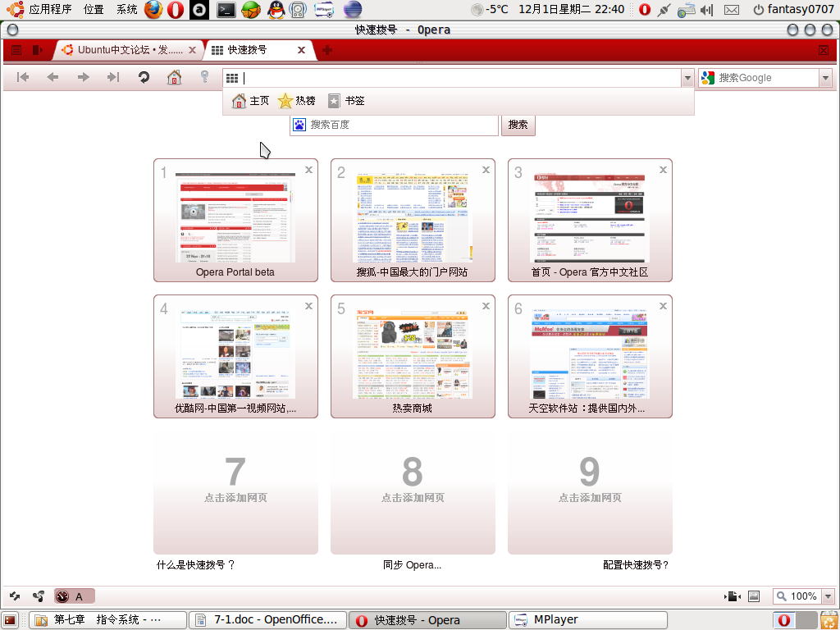Viewport: 840px width, 630px height.
Task: Open speed dial 3 Opera 官方中文社区
Action: tap(590, 220)
